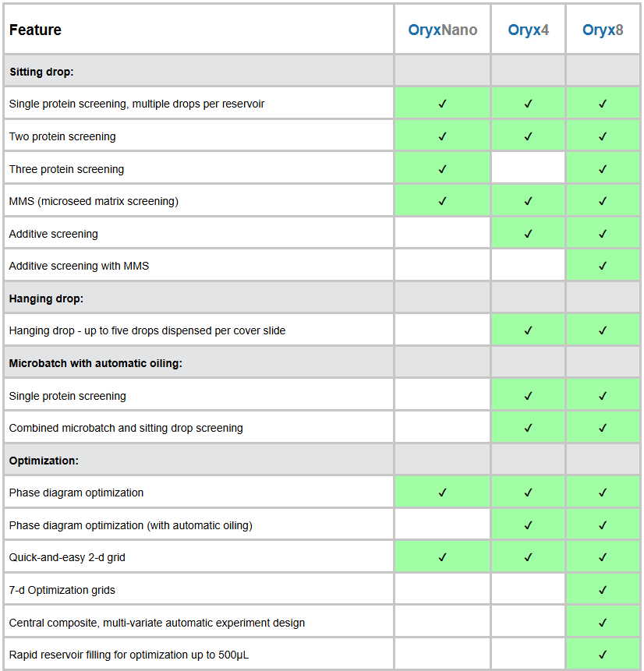The image size is (644, 671).
Task: Click the 'Phase diagram optimization (with automatic oiling)' label
Action: [x=130, y=525]
